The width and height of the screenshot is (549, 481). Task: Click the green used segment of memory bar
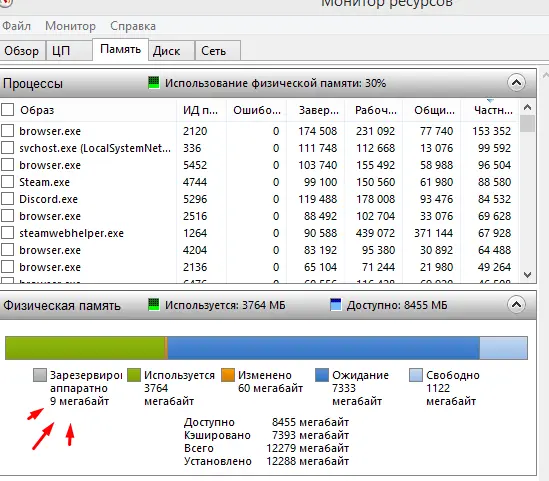[x=85, y=348]
